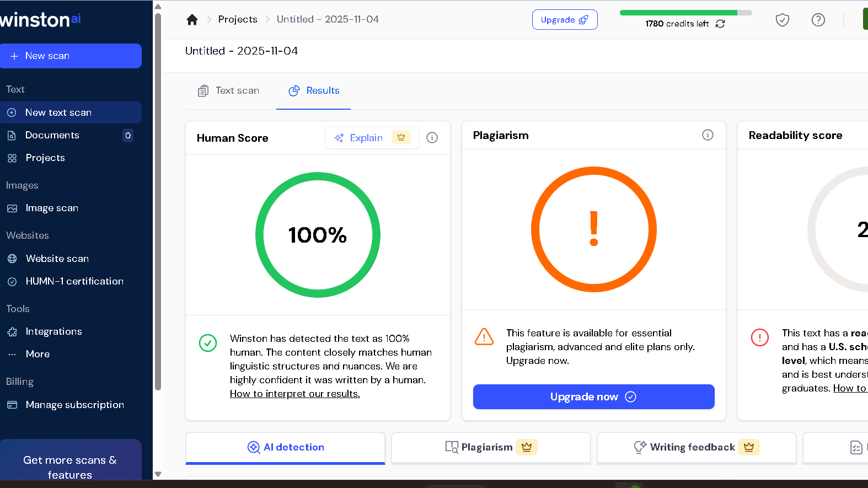The image size is (868, 488).
Task: Click Plagiarism card info icon
Action: tap(708, 135)
